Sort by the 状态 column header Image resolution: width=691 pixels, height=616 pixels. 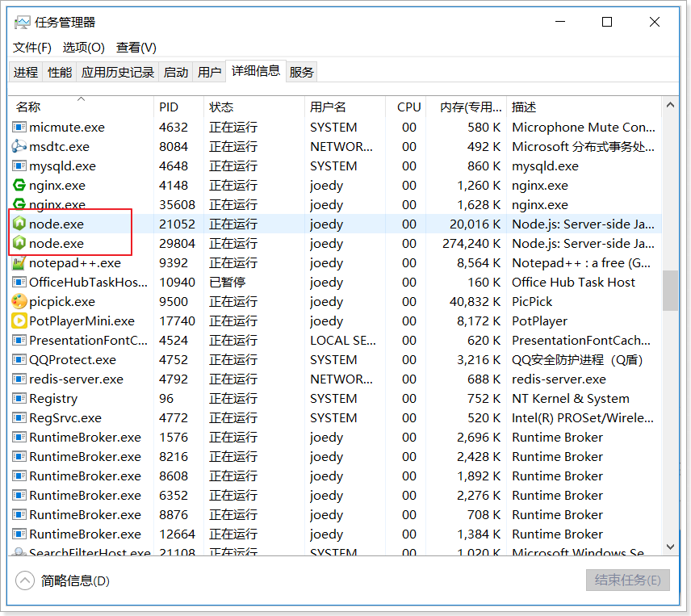[x=253, y=107]
